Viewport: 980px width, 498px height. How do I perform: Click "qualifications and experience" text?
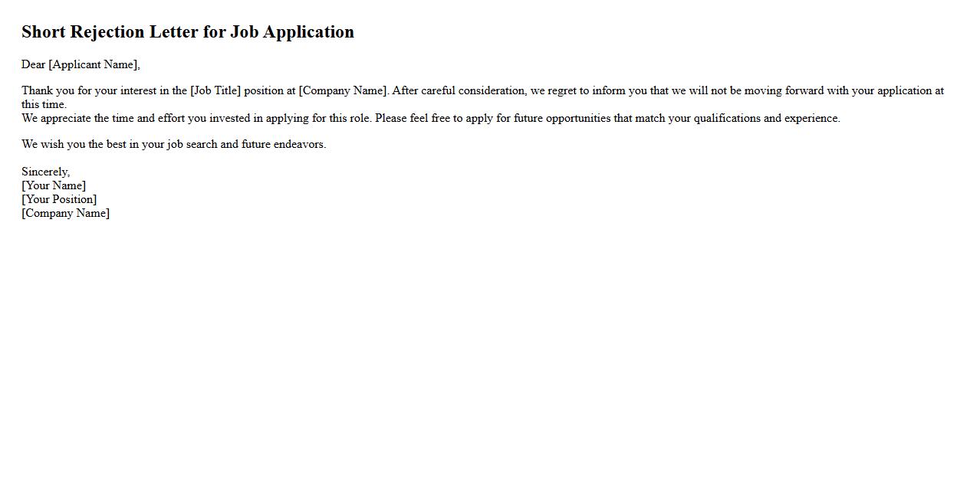(x=766, y=118)
